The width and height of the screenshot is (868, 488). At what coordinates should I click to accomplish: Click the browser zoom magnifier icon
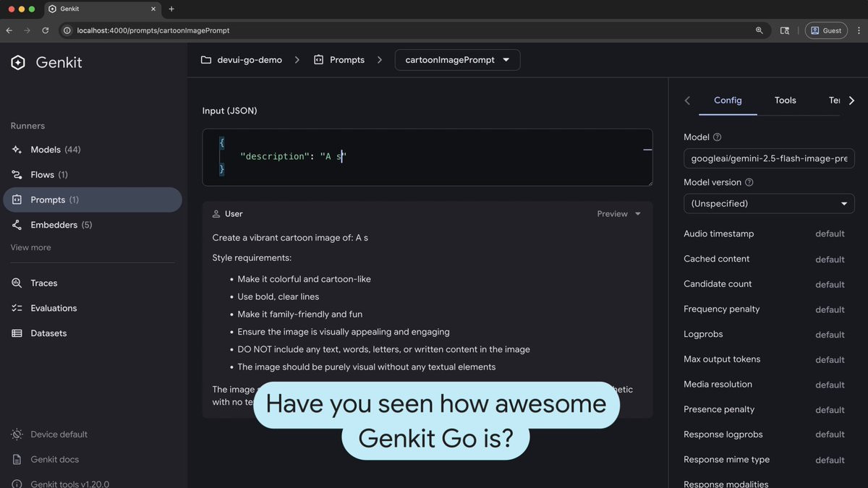759,30
